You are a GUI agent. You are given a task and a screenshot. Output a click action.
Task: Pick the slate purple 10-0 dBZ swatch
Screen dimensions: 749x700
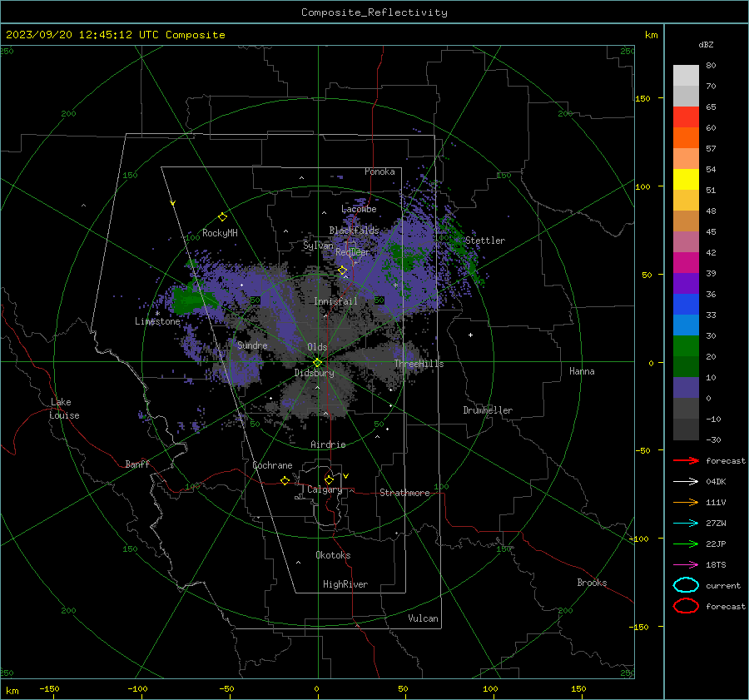pyautogui.click(x=686, y=388)
